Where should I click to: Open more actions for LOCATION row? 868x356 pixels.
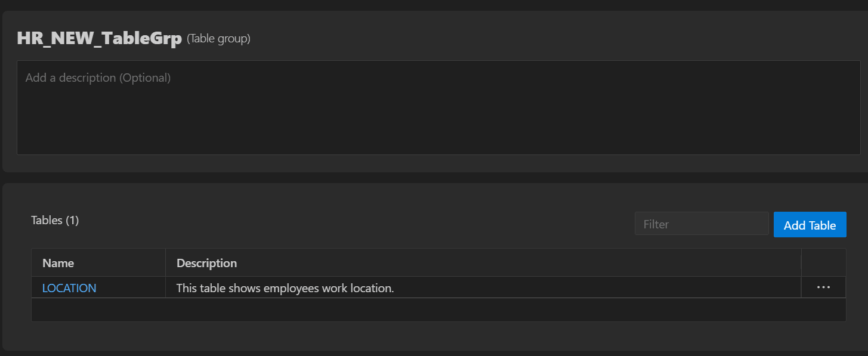(823, 287)
